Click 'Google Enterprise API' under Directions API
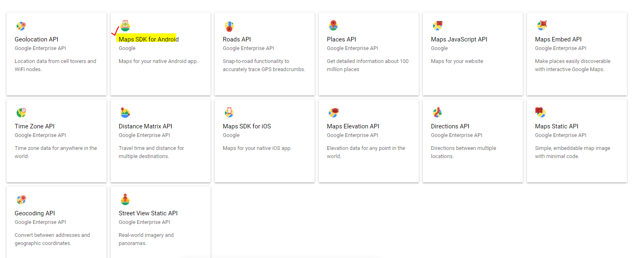644x258 pixels. (x=457, y=135)
